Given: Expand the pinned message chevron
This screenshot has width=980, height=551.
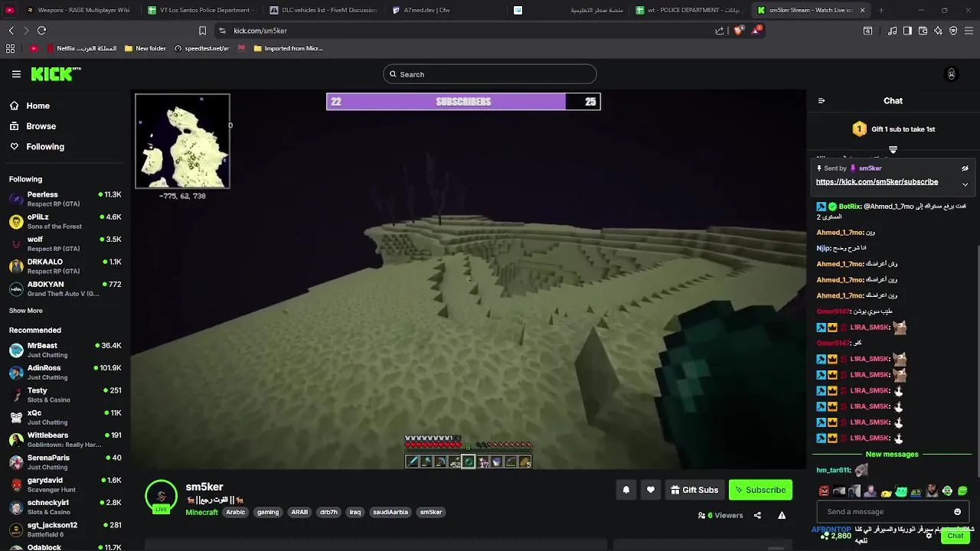Looking at the screenshot, I should pyautogui.click(x=965, y=184).
